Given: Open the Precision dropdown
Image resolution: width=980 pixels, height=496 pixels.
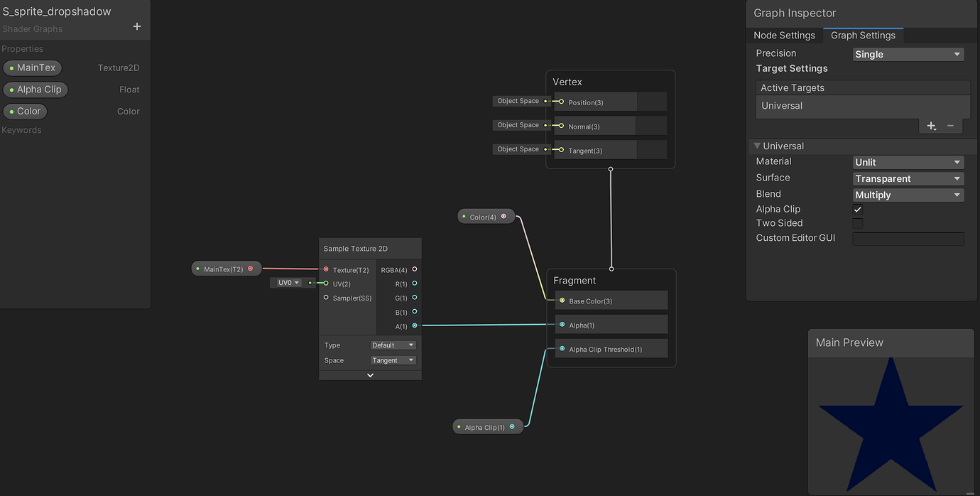Looking at the screenshot, I should coord(908,54).
